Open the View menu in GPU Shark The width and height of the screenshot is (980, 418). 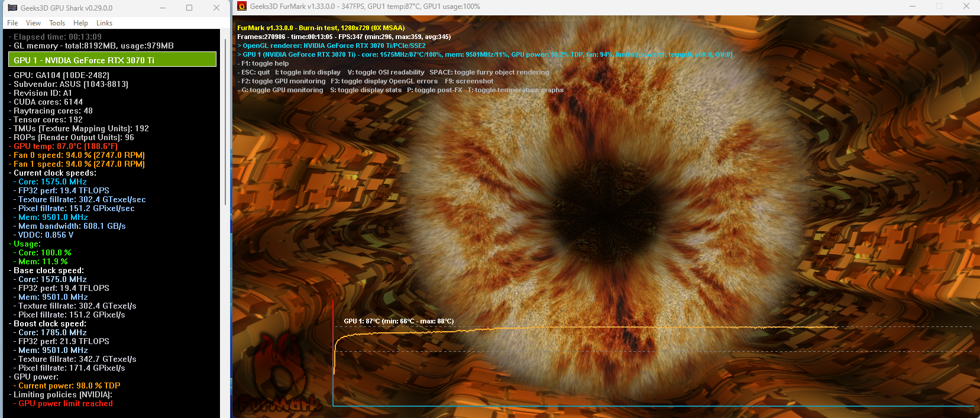(33, 23)
